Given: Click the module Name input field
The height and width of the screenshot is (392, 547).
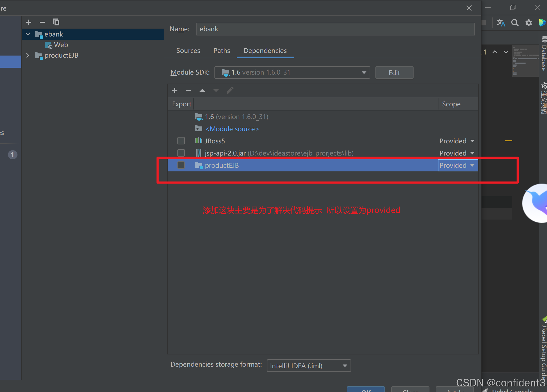Looking at the screenshot, I should click(335, 29).
